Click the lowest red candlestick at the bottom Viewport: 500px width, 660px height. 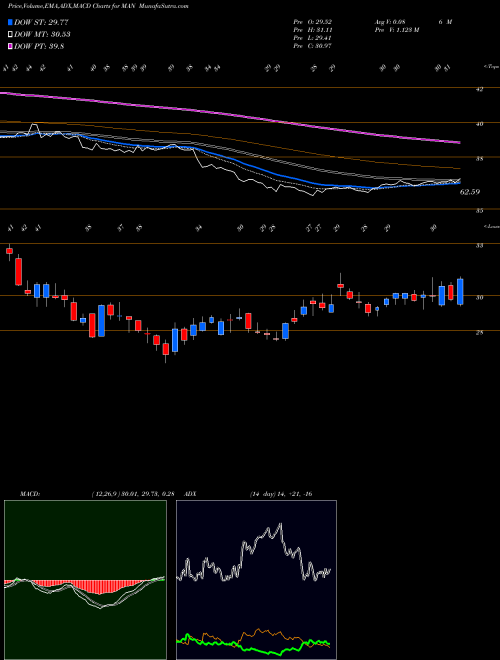tap(165, 349)
